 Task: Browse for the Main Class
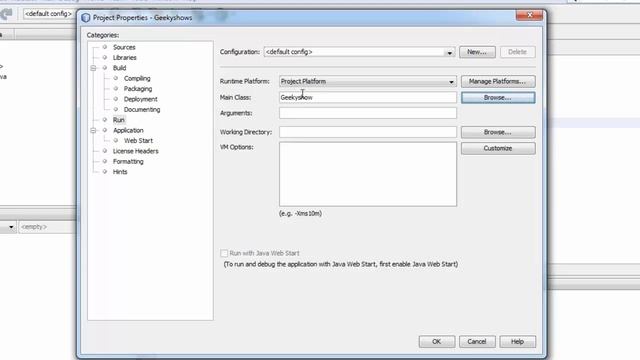click(498, 98)
